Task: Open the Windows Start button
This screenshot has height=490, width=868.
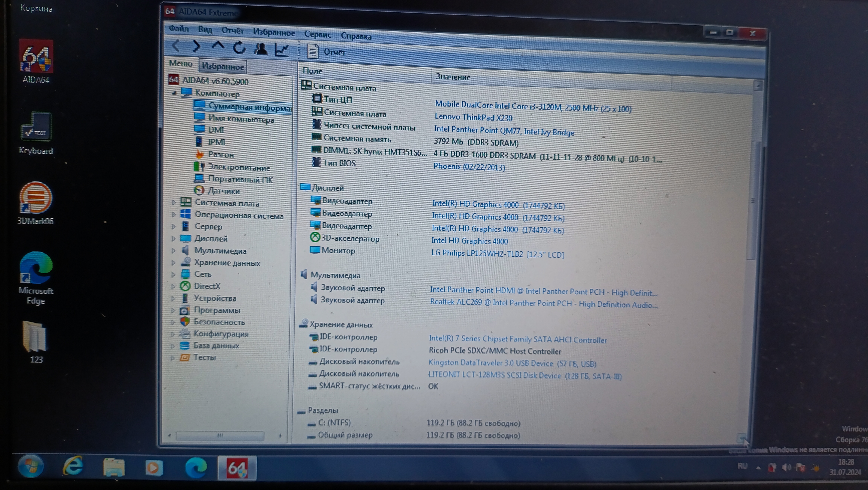Action: 31,466
